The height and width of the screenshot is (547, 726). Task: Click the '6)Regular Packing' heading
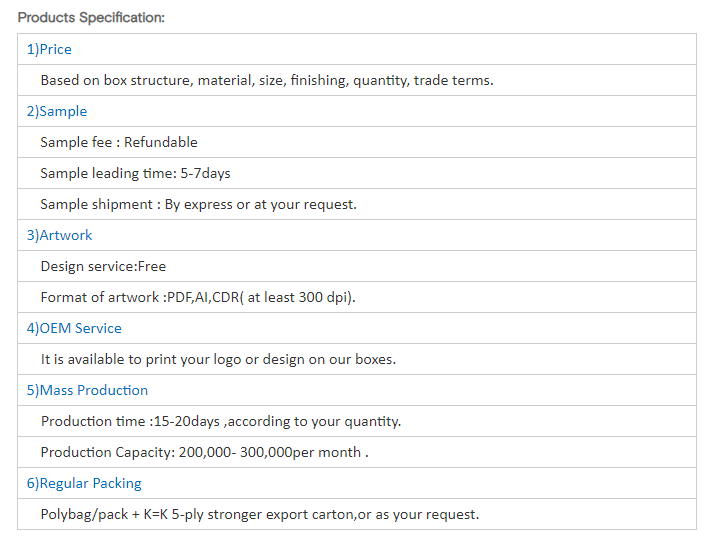84,483
